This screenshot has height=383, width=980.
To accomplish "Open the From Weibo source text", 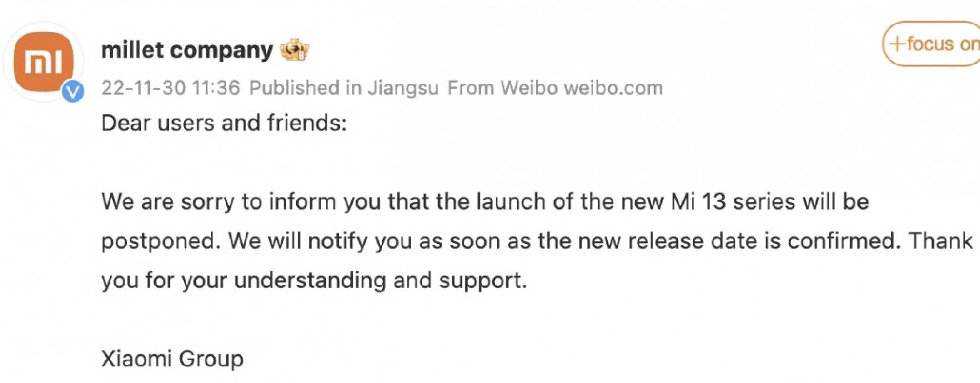I will [x=502, y=88].
